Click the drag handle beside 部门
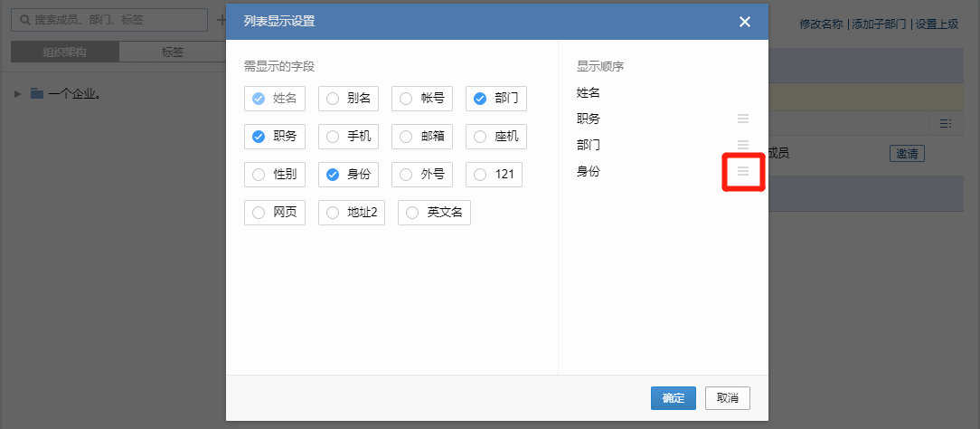The image size is (980, 429). click(743, 145)
